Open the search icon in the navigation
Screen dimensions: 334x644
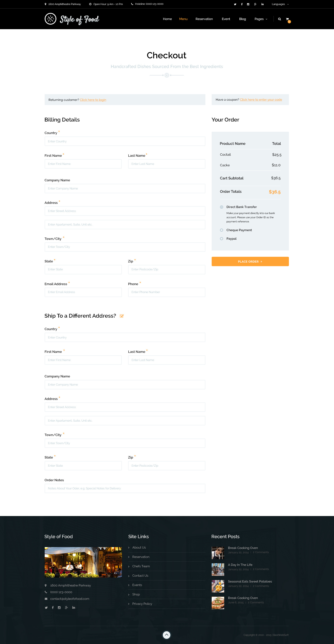point(280,19)
